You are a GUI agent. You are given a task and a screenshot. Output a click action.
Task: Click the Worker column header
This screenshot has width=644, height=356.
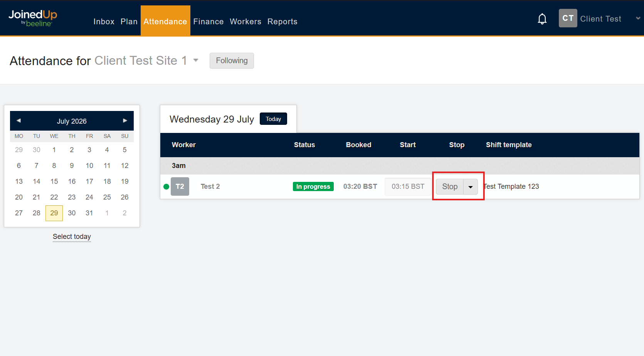click(184, 145)
